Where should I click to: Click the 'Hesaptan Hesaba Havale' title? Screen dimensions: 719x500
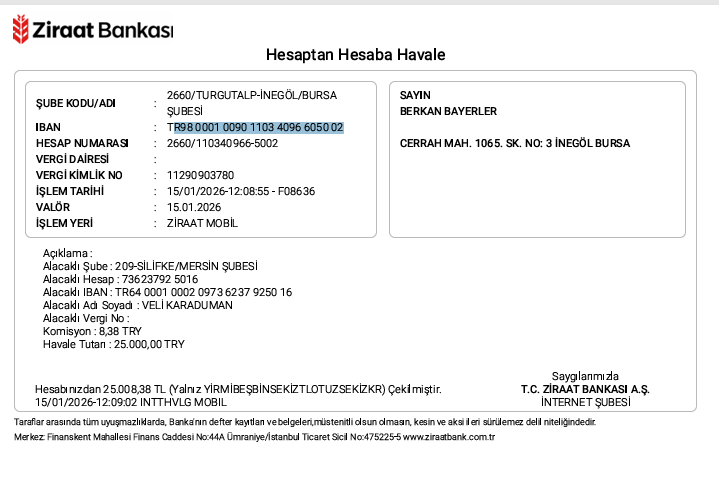tap(355, 55)
